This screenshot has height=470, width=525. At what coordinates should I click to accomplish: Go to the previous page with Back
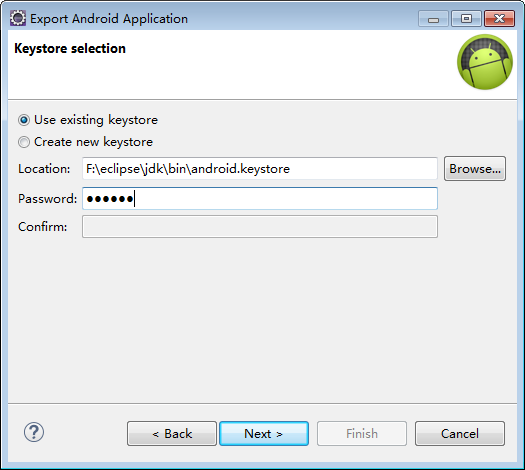pyautogui.click(x=172, y=434)
